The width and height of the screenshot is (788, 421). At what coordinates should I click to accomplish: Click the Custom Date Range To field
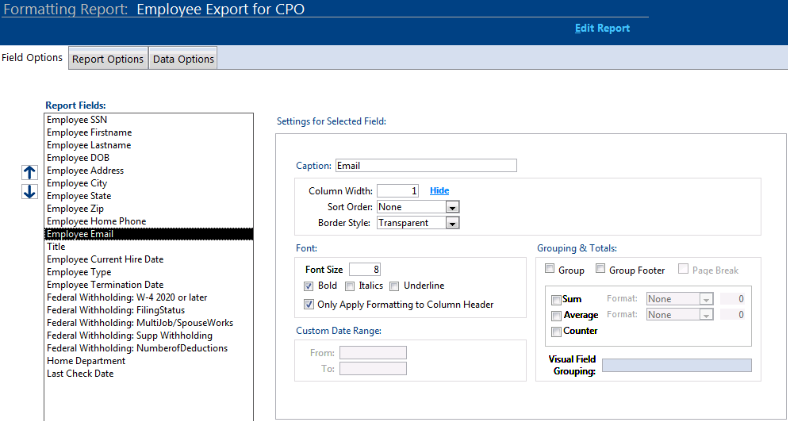(373, 369)
